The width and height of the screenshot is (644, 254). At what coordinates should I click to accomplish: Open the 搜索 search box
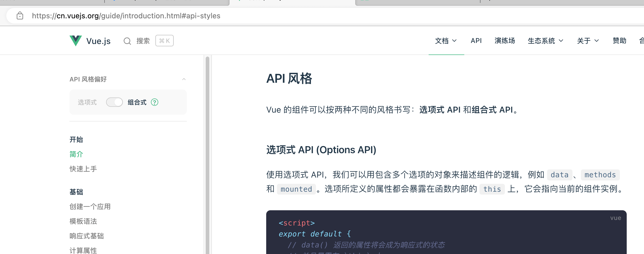148,41
